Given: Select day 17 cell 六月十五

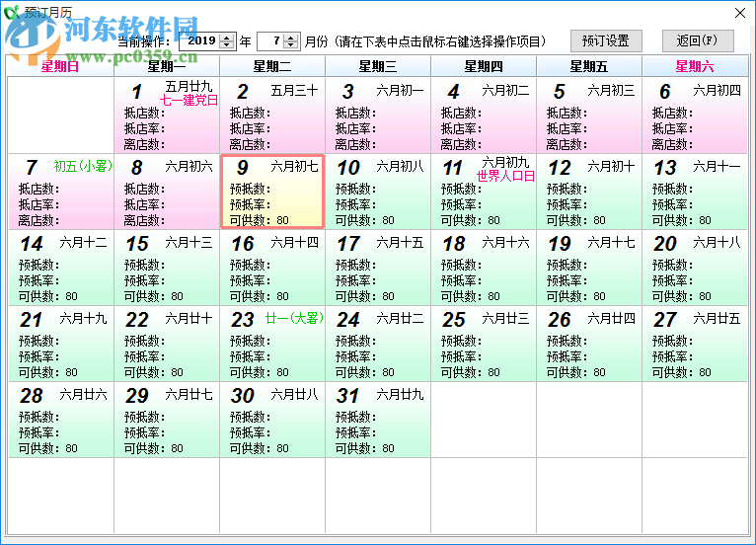Looking at the screenshot, I should [378, 268].
